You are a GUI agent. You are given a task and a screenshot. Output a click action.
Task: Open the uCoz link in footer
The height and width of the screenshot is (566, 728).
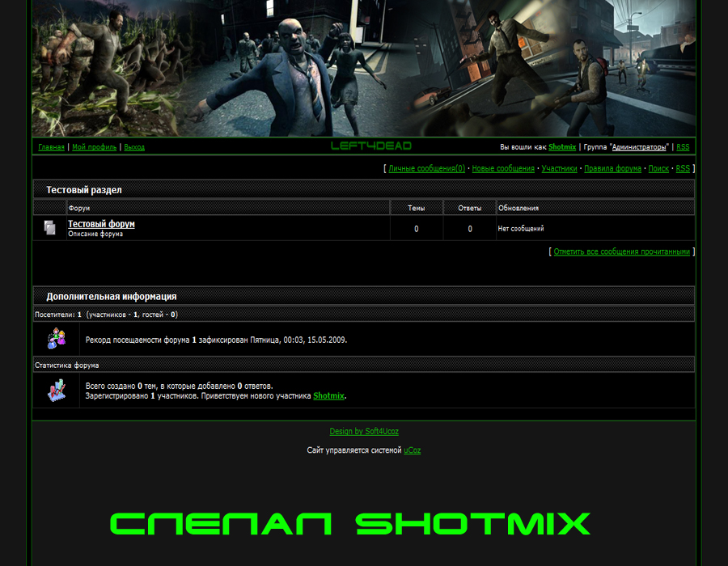[413, 450]
